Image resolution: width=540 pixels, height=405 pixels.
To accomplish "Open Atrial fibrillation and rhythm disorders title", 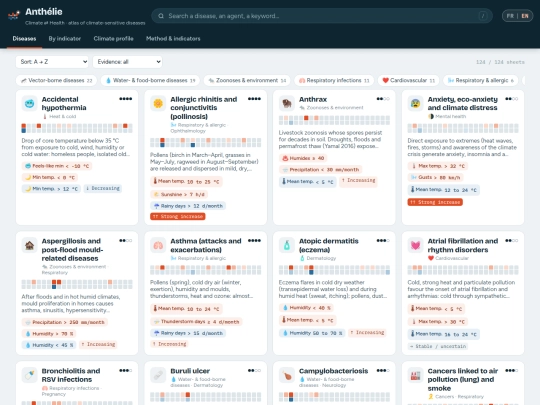I will (x=463, y=245).
